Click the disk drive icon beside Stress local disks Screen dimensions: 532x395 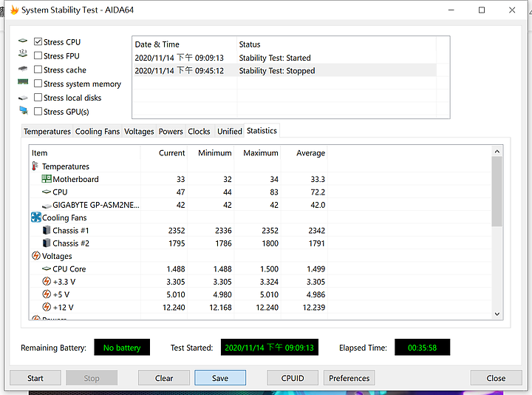point(23,98)
